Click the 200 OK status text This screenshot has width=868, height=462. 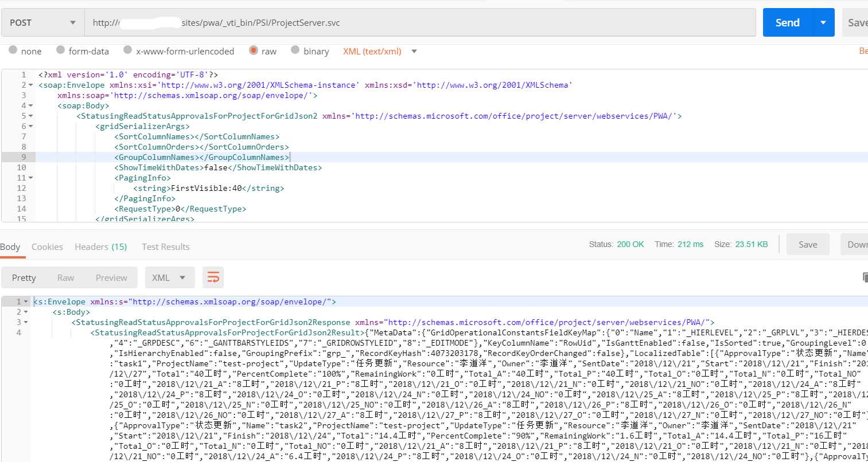click(x=630, y=244)
